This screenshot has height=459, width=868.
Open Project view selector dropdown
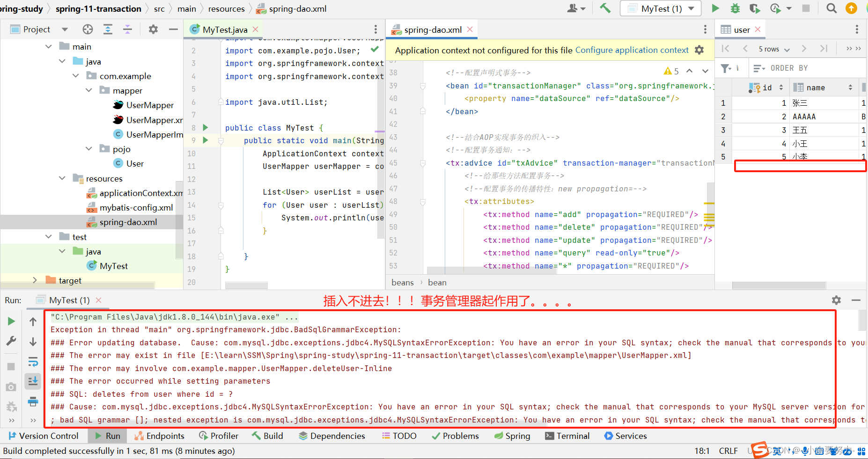pos(65,29)
